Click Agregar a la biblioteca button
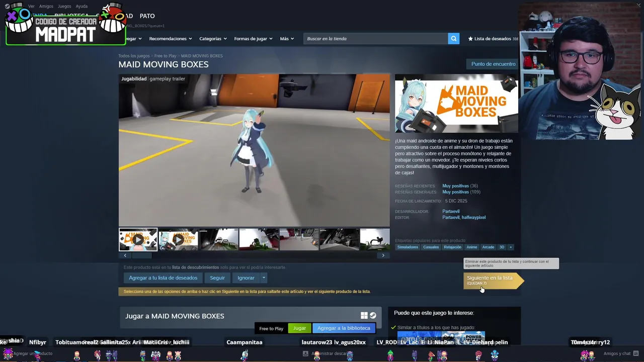The image size is (644, 362). (344, 328)
